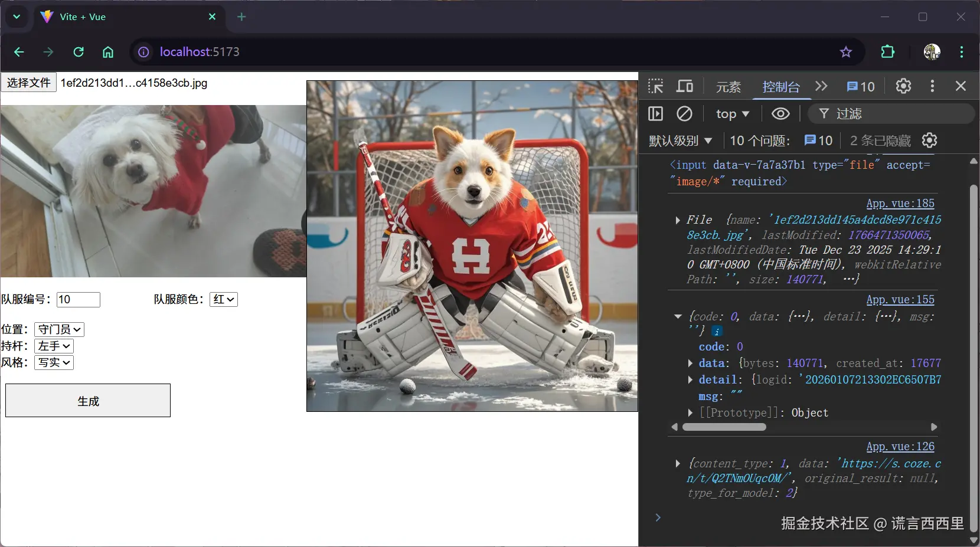Click the uploaded white dog photo preview
The image size is (980, 547).
[153, 191]
